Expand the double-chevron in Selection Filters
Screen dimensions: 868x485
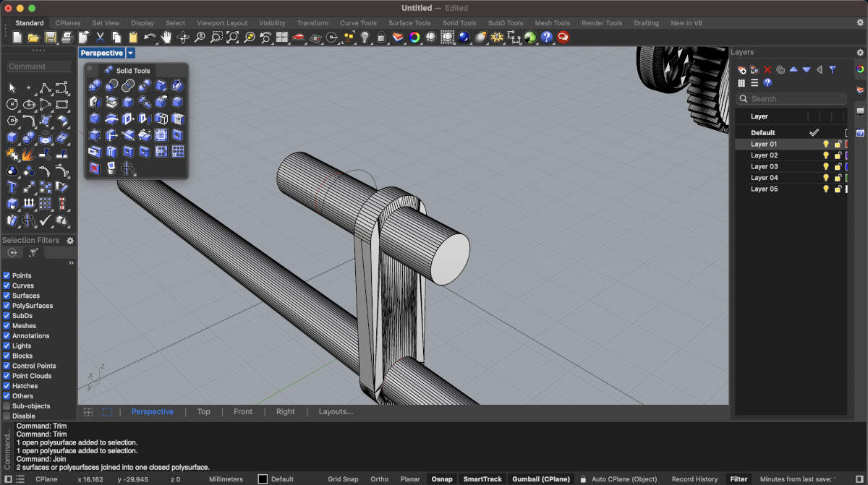pyautogui.click(x=71, y=263)
